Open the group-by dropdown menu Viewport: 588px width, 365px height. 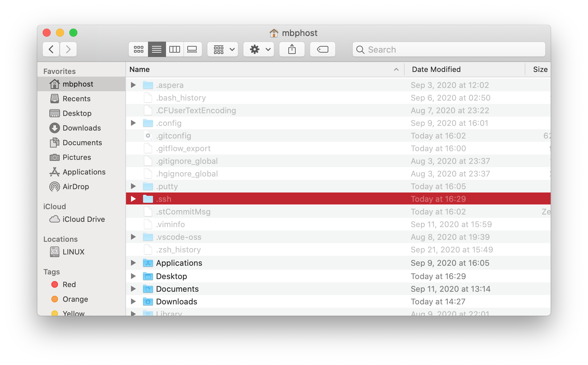[223, 50]
